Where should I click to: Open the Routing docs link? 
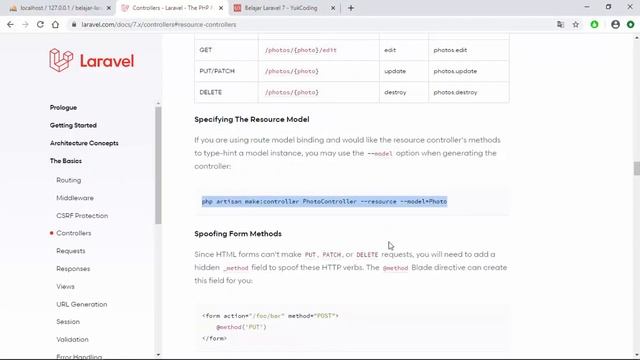click(69, 180)
